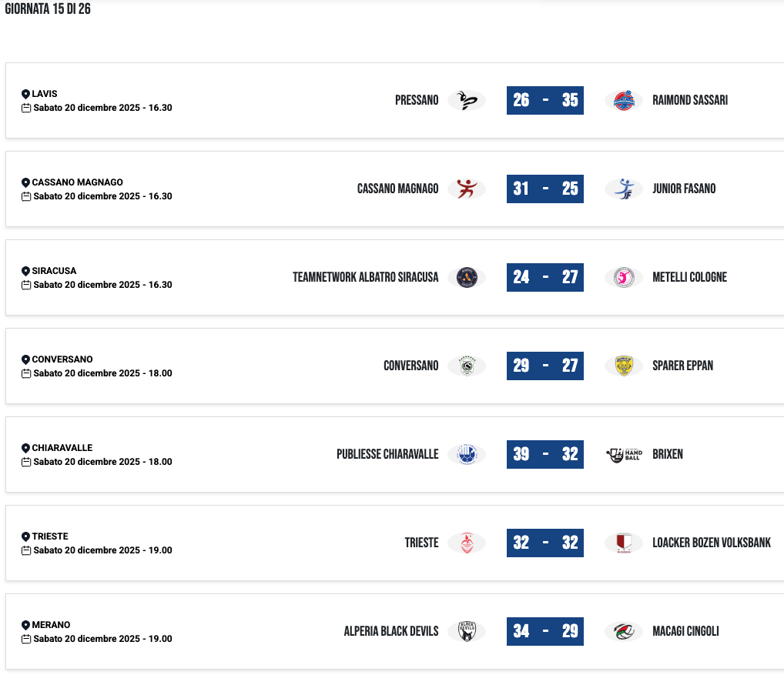Click the Pressano team logo

click(467, 100)
